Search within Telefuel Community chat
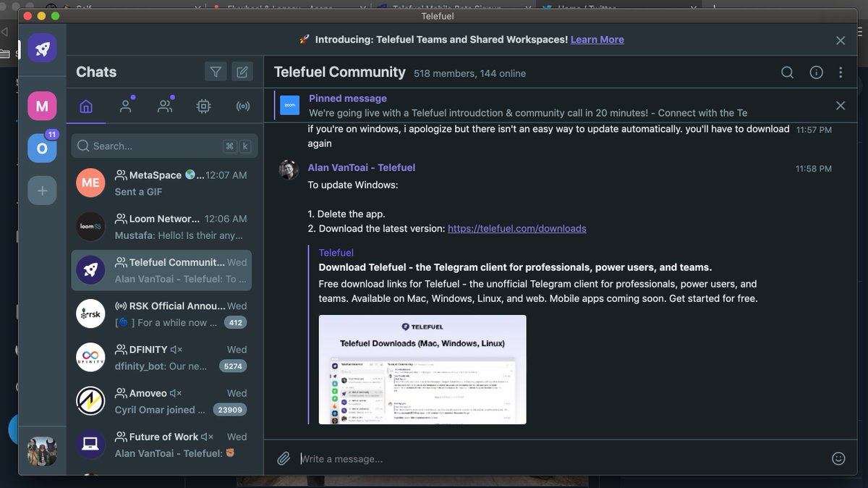 tap(787, 72)
